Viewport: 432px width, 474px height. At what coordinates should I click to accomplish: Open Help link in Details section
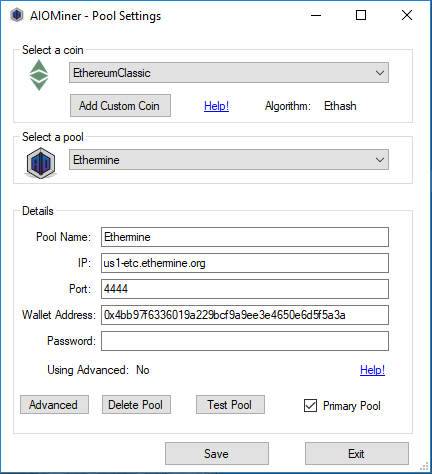372,370
